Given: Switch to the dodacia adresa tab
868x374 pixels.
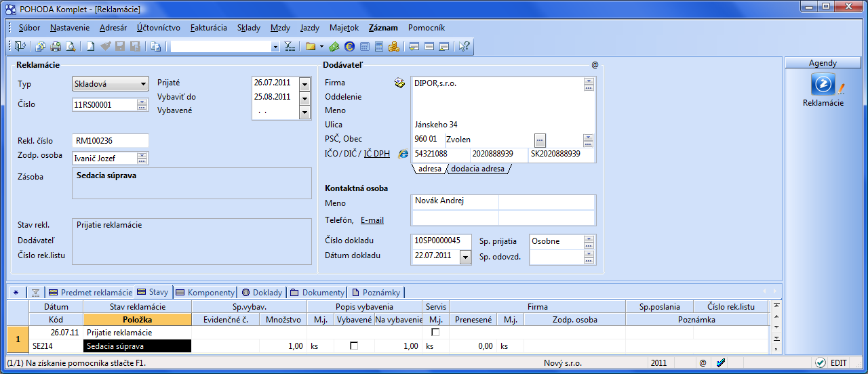Looking at the screenshot, I should 478,169.
